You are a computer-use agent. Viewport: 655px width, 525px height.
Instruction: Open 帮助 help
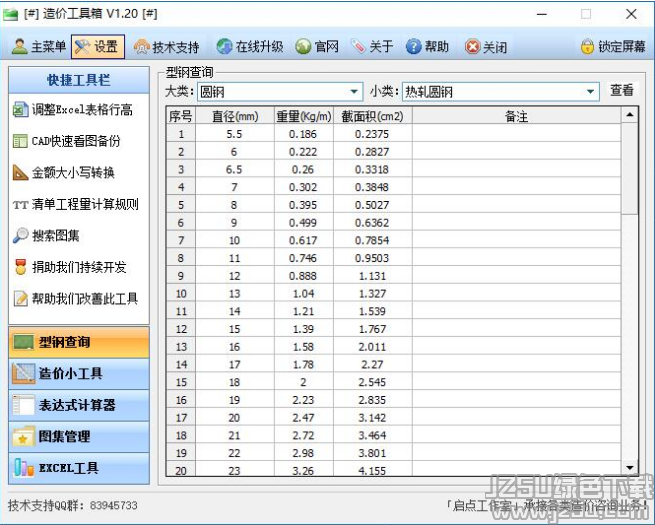click(427, 46)
